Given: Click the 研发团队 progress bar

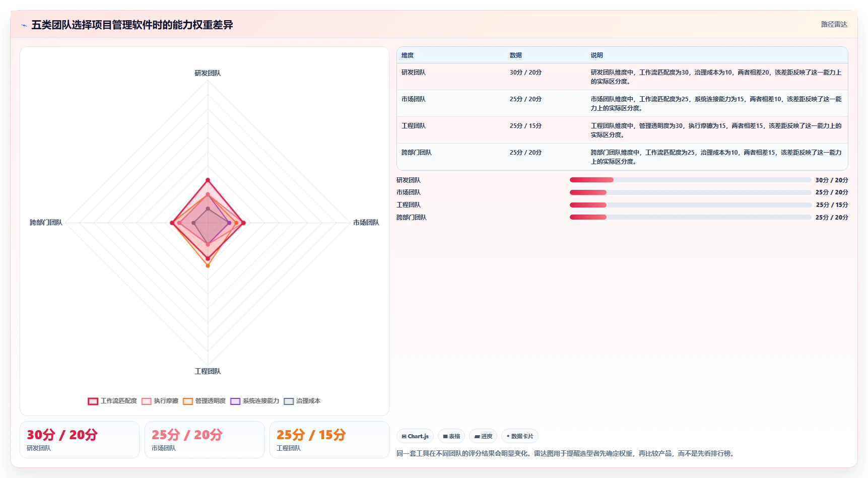Looking at the screenshot, I should (690, 180).
